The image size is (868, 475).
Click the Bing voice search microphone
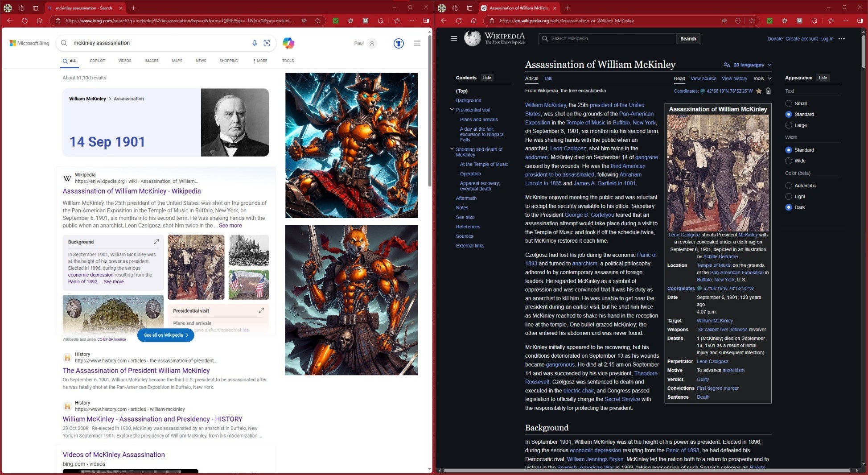[255, 43]
